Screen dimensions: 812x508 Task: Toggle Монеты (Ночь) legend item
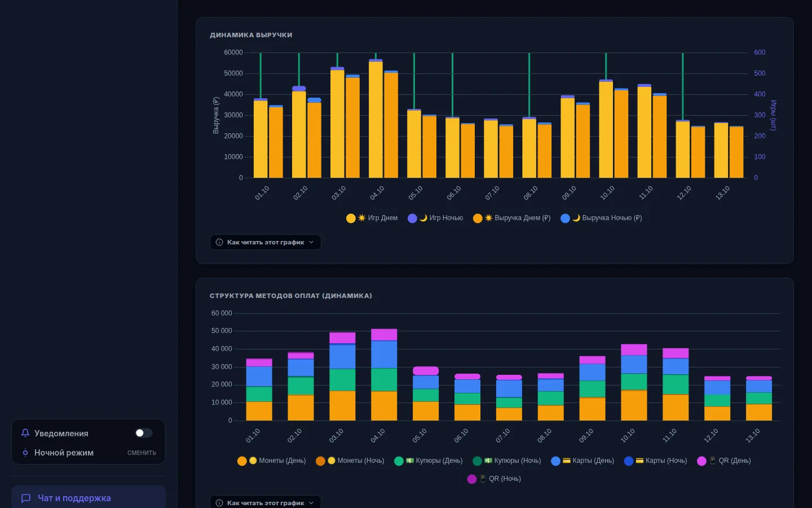350,461
